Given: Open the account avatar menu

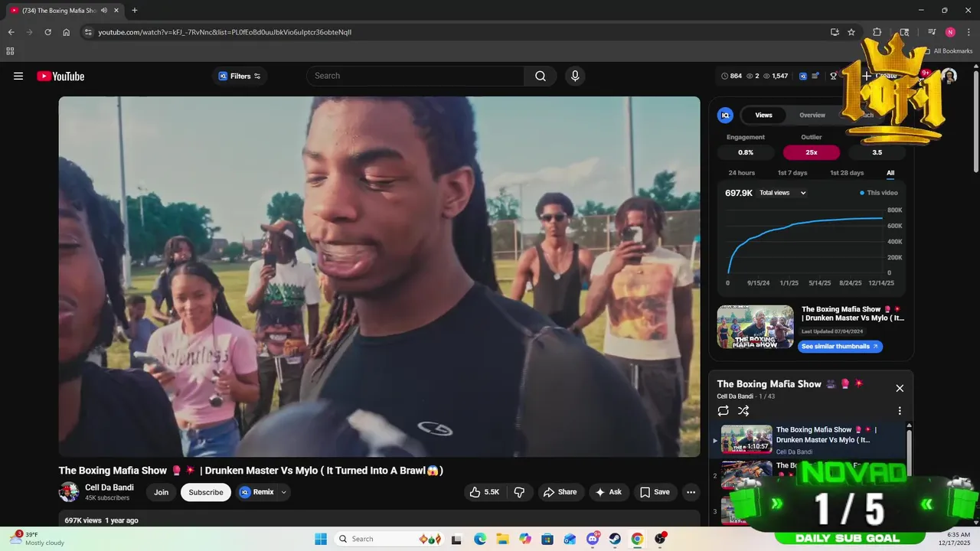Looking at the screenshot, I should tap(949, 76).
